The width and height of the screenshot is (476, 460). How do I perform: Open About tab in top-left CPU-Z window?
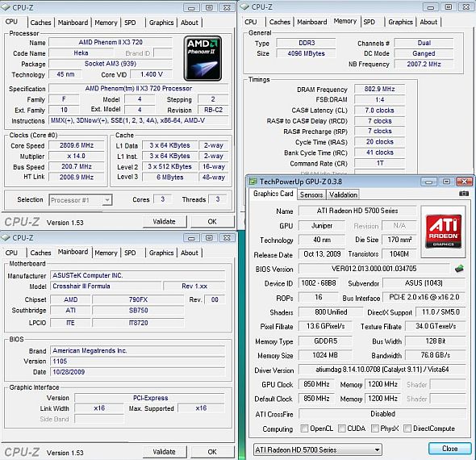pyautogui.click(x=189, y=23)
